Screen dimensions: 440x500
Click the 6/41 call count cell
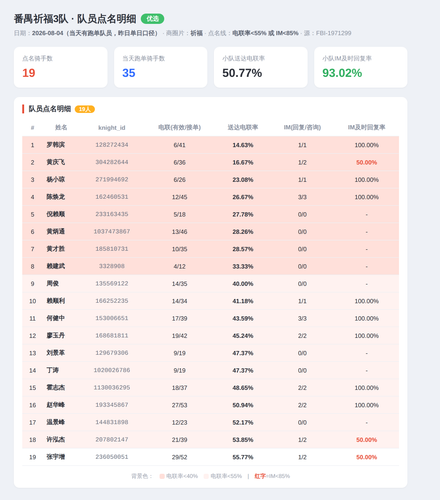click(179, 145)
